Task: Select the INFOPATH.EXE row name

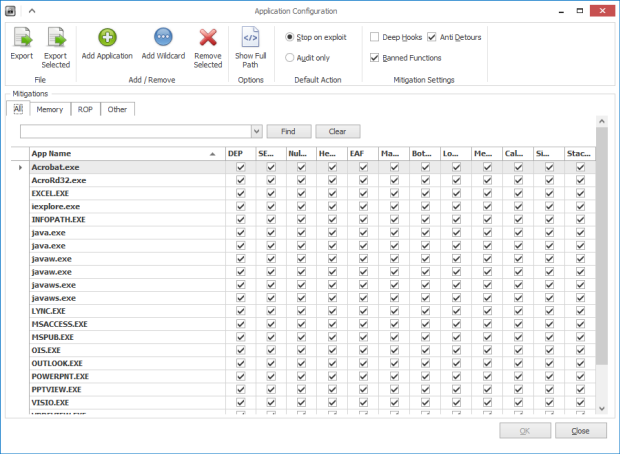Action: click(59, 219)
